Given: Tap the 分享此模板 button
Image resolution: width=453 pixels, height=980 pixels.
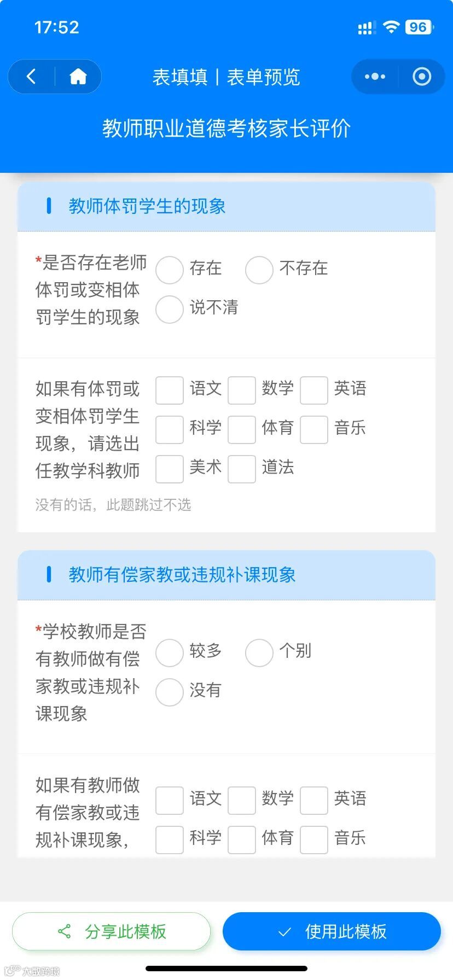Looking at the screenshot, I should click(x=111, y=931).
